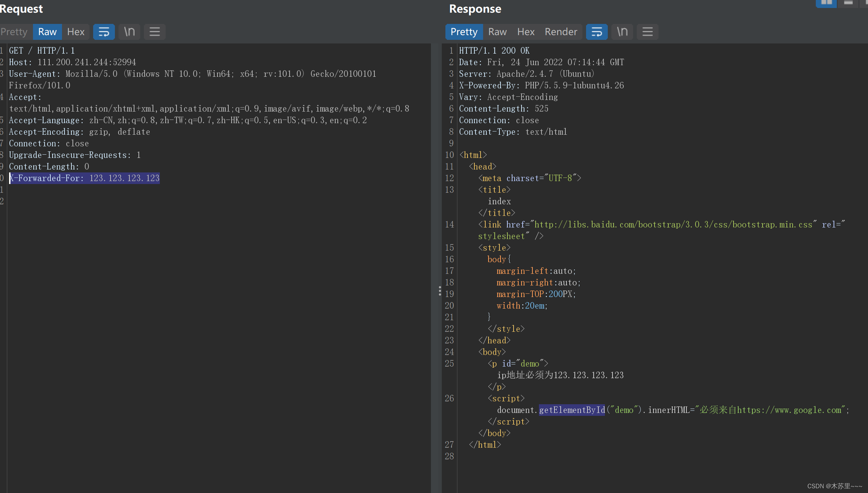868x493 pixels.
Task: Toggle non-printable characters in Request panel
Action: coord(129,32)
